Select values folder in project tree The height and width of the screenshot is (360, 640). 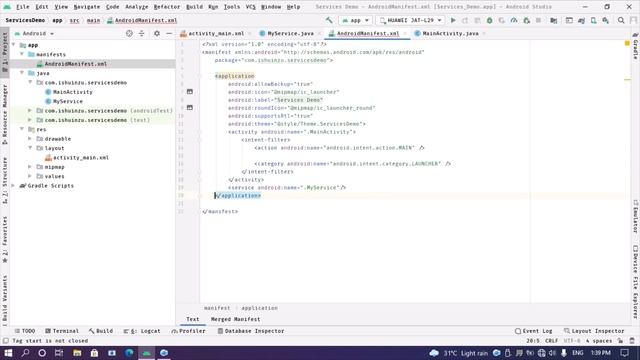[54, 176]
